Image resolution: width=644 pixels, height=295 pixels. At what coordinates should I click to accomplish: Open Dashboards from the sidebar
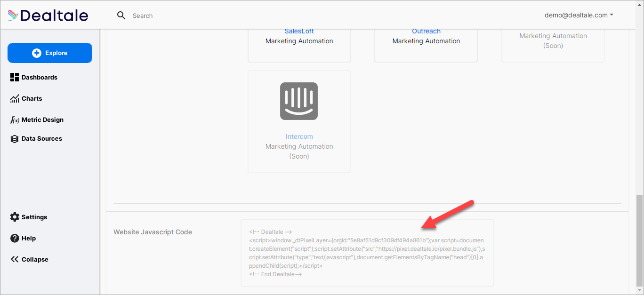(34, 77)
